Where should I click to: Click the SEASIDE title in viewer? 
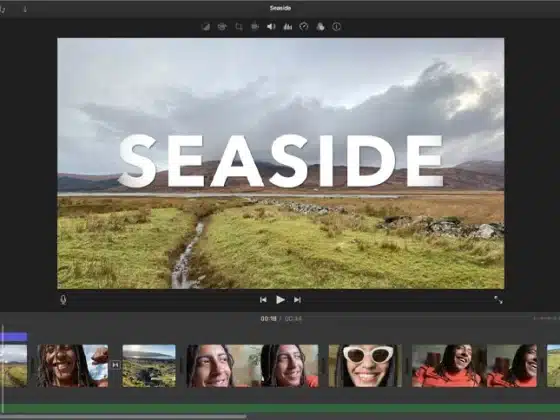click(x=281, y=161)
